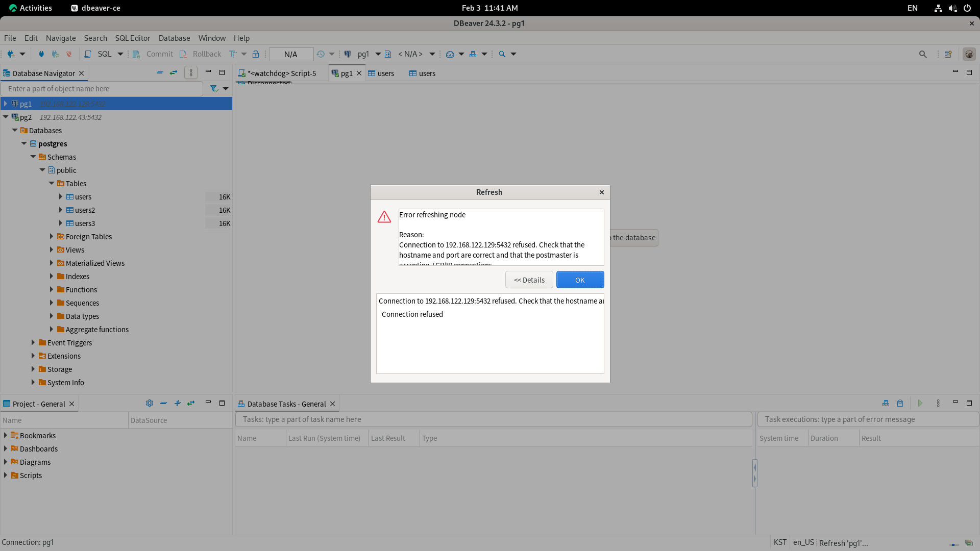Screen dimensions: 980x551
Task: Toggle the transaction lock icon in toolbar
Action: tap(256, 54)
